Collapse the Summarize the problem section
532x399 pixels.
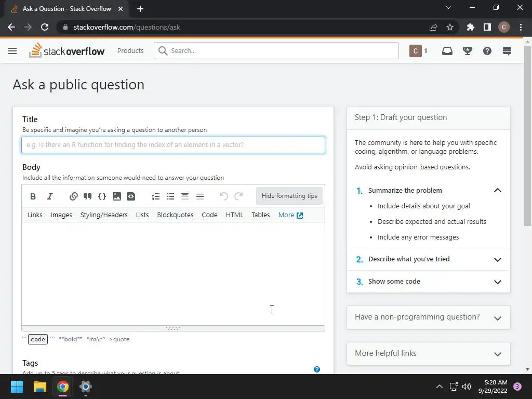coord(498,190)
